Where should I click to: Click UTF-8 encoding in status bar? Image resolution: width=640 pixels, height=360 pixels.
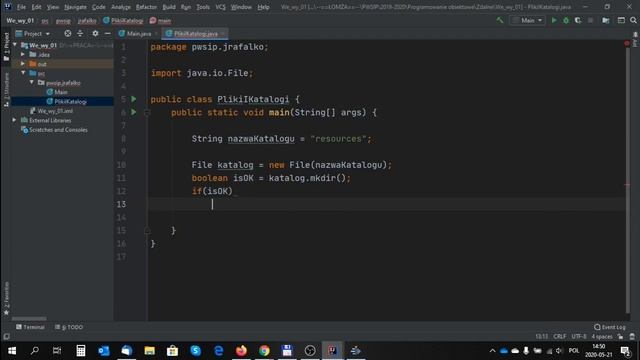[x=579, y=336]
